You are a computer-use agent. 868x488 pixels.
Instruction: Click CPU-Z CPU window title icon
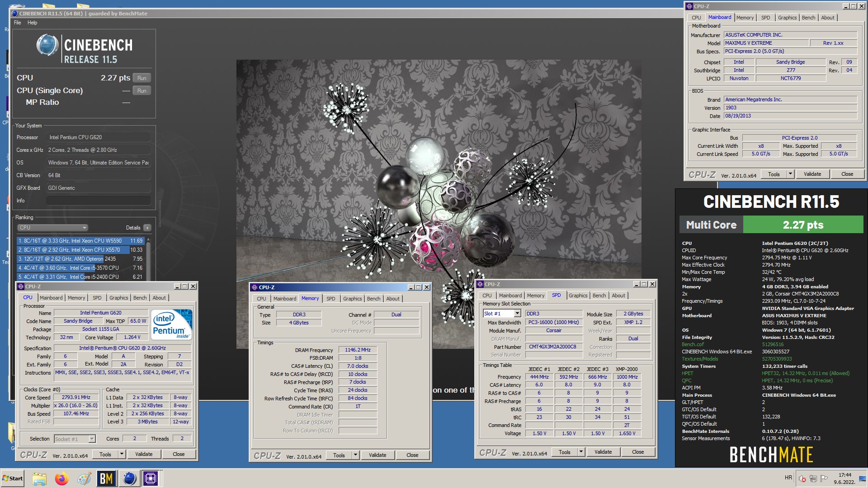(20, 286)
